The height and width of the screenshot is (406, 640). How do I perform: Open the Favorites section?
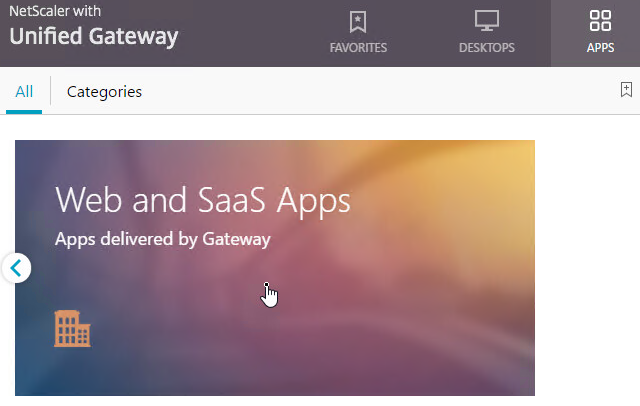[358, 33]
